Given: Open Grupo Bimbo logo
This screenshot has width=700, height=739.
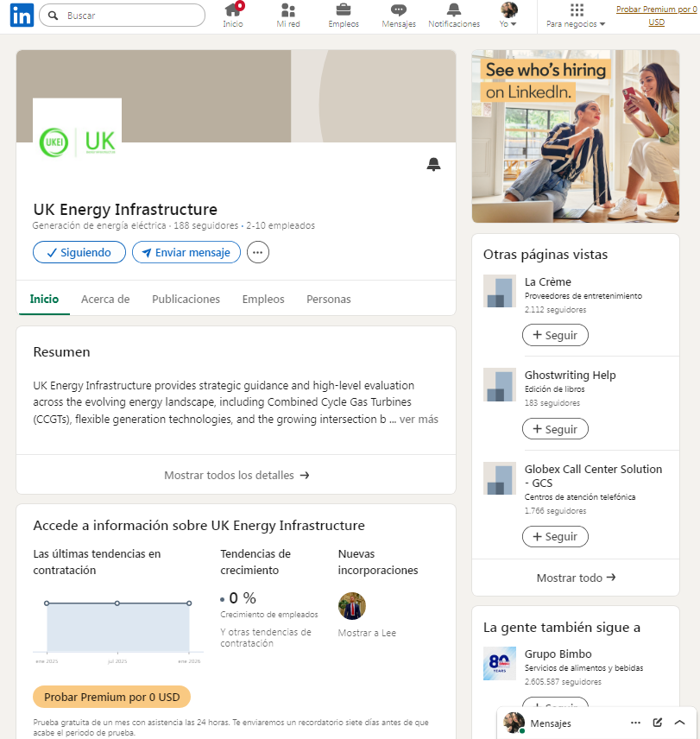Looking at the screenshot, I should pyautogui.click(x=500, y=663).
